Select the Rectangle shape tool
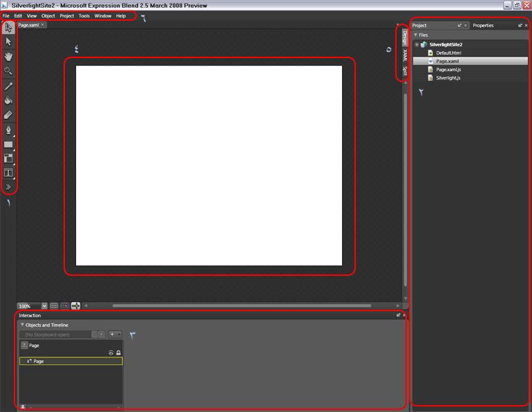Screen dimensions: 532x412 [8, 144]
